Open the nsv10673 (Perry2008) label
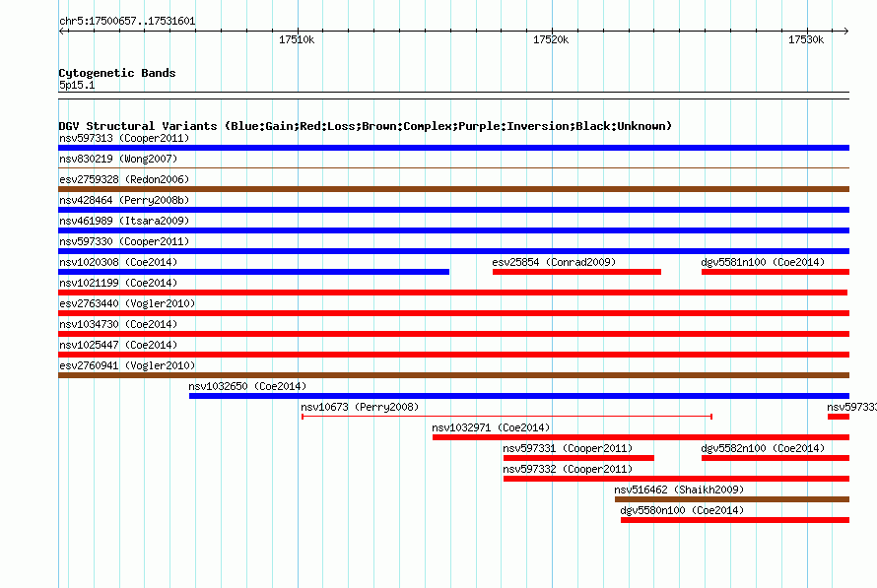 pyautogui.click(x=360, y=407)
